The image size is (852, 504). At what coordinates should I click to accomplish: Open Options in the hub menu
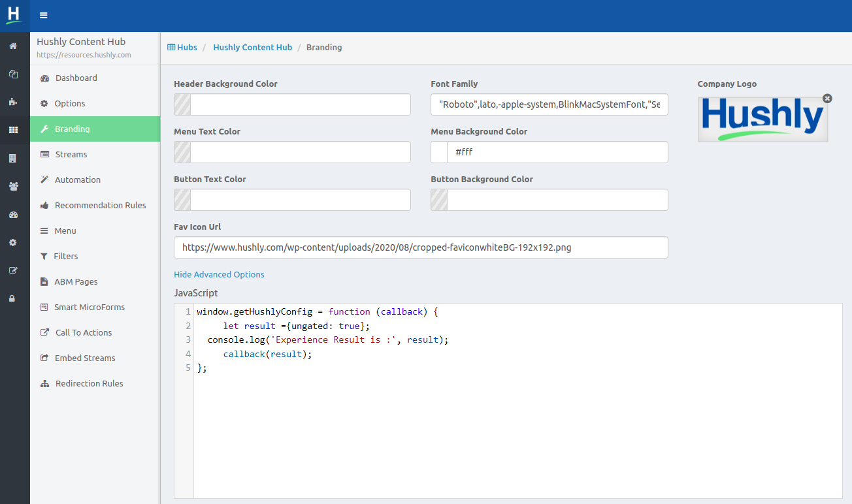click(x=95, y=103)
